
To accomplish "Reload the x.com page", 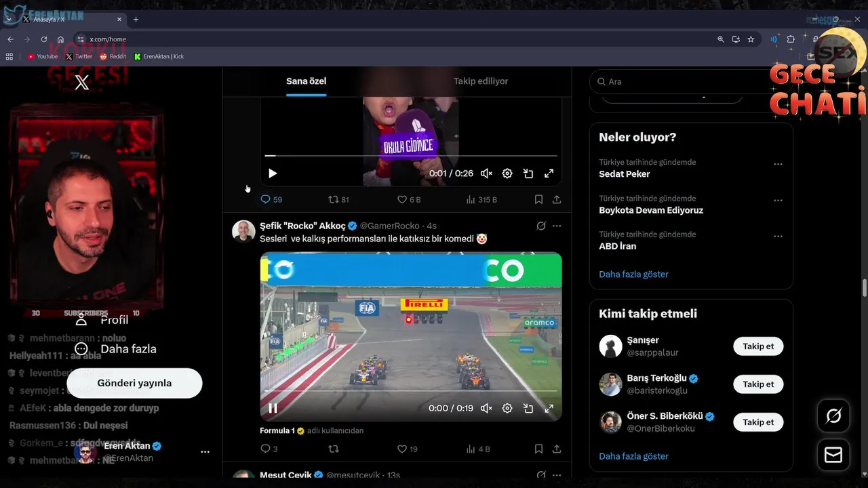I will (x=44, y=39).
